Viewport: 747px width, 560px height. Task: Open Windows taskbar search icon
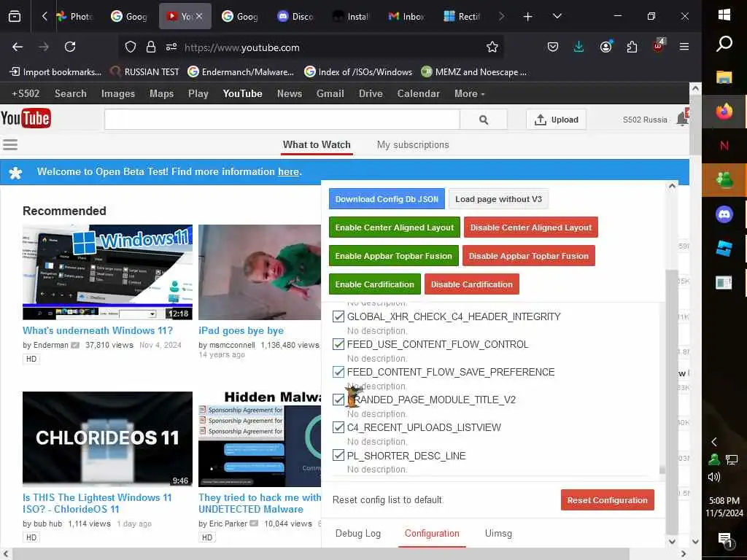(x=724, y=44)
